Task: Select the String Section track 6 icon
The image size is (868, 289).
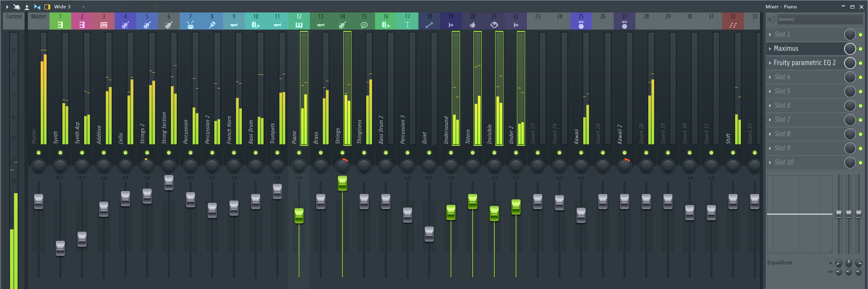Action: (x=169, y=25)
